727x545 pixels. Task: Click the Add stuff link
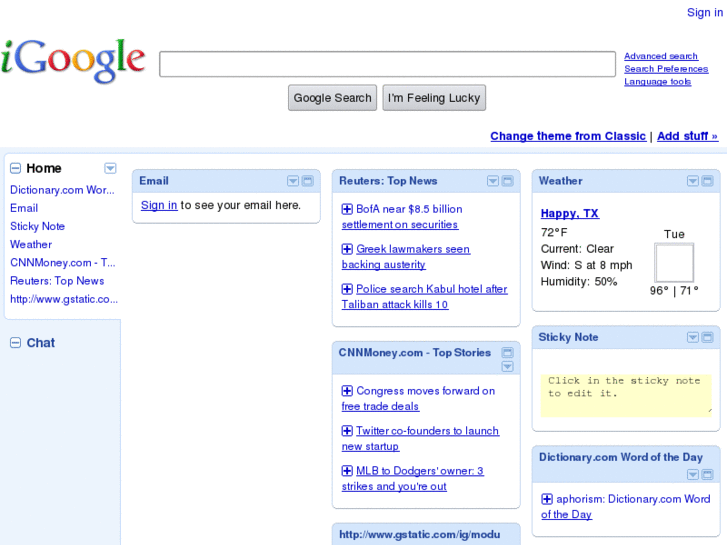(x=688, y=136)
